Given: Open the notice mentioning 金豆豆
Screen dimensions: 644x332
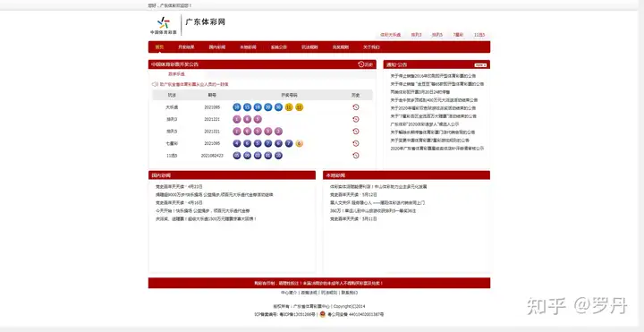Looking at the screenshot, I should [437, 84].
